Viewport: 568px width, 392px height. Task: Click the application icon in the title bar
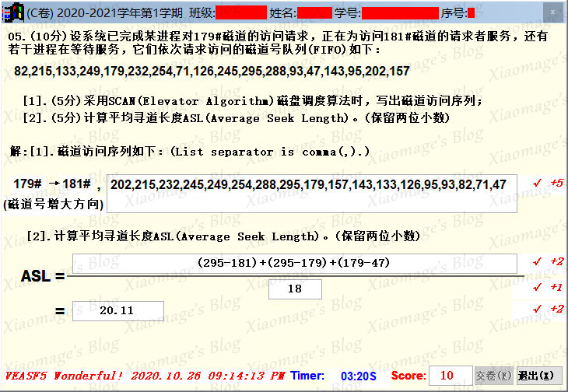tap(12, 12)
